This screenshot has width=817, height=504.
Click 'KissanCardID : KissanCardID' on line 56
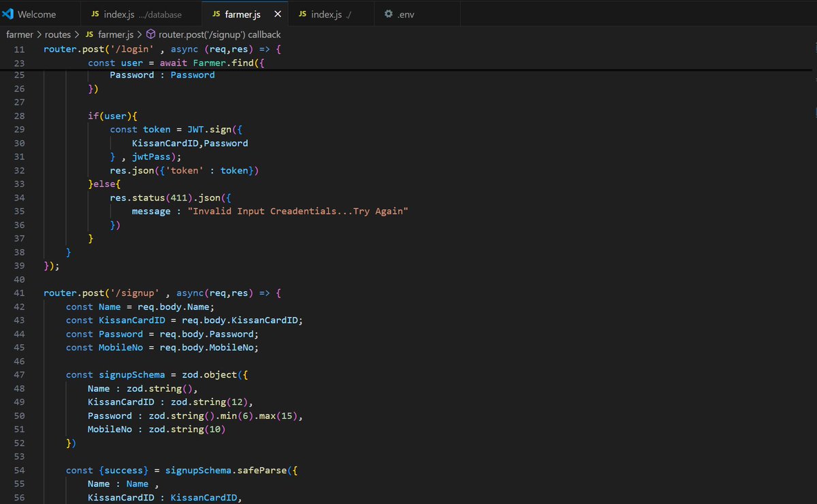tap(162, 497)
